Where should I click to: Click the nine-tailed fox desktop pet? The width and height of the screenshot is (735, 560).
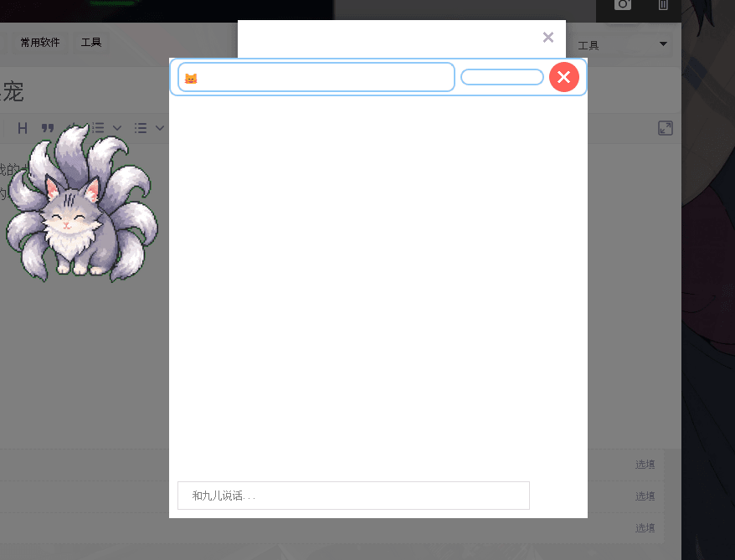82,204
